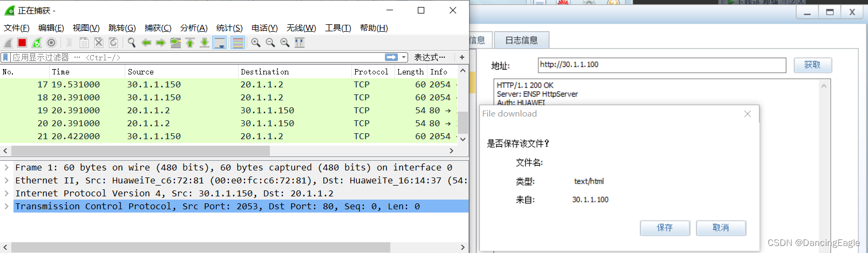The width and height of the screenshot is (868, 253).
Task: Click 取消 in File download dialog
Action: (x=721, y=228)
